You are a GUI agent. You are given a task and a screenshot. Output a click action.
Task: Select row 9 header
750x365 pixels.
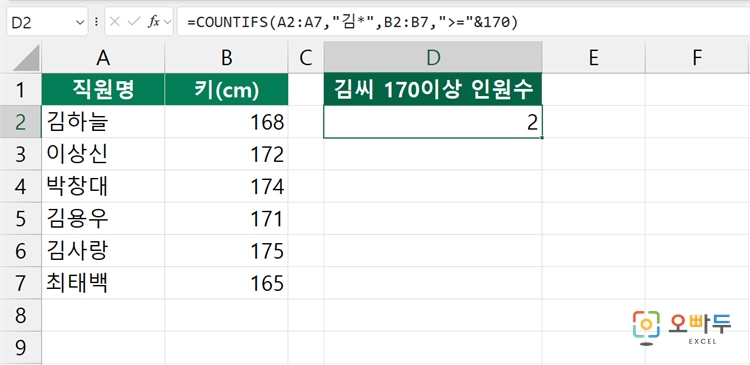point(21,348)
